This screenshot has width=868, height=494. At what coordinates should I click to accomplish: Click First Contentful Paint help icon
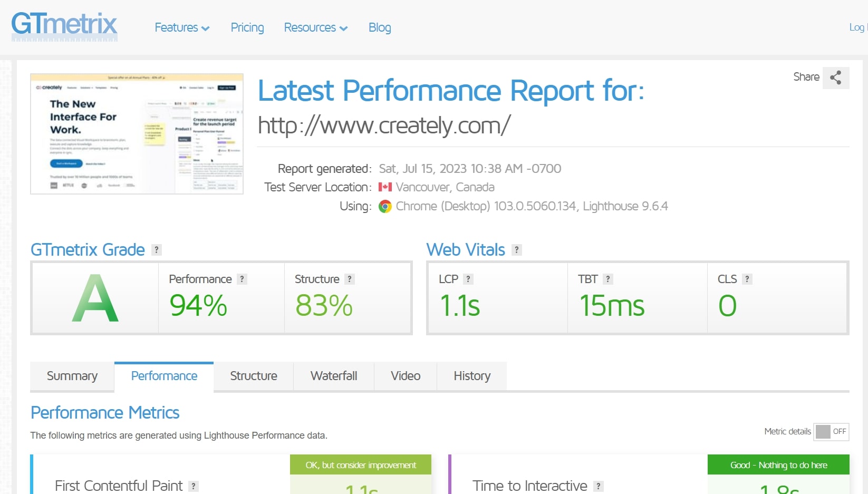pyautogui.click(x=194, y=486)
